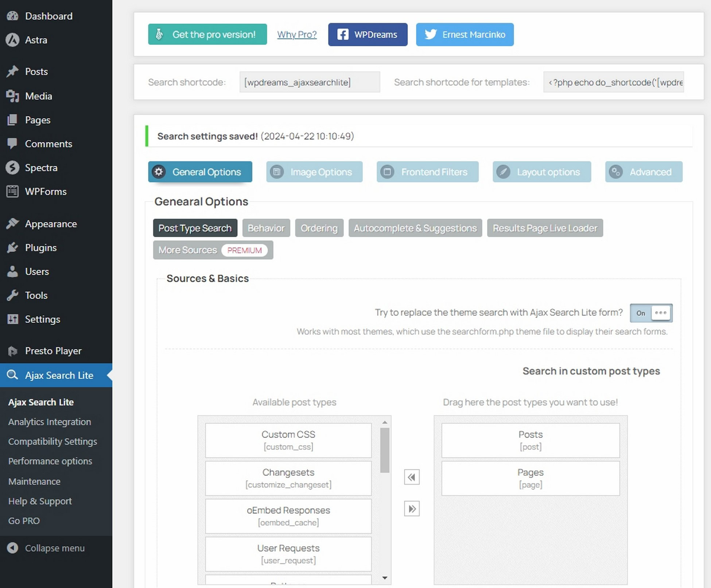Select the Post Type Search sub-tab
This screenshot has height=588, width=711.
pos(195,228)
